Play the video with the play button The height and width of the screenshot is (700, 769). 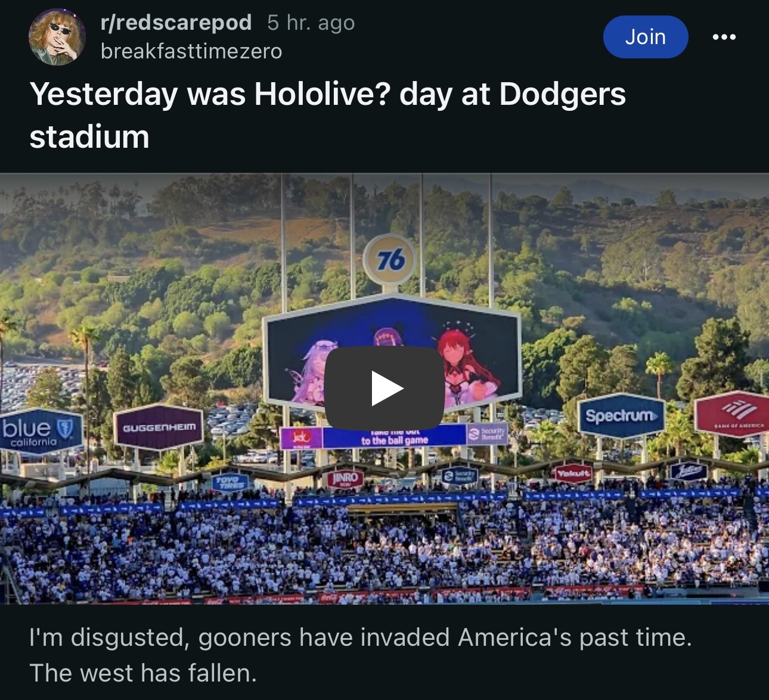[x=384, y=388]
